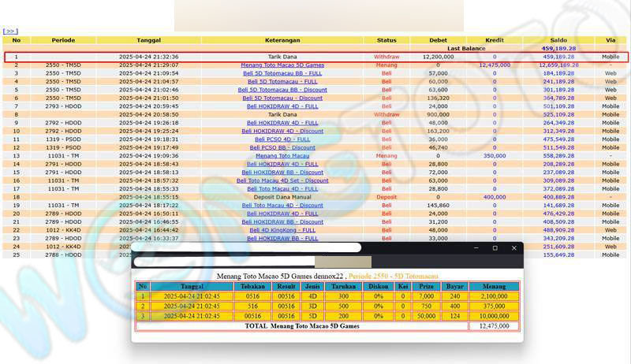Select the Beli PCSO BB - Discount link
Image resolution: width=631 pixels, height=364 pixels.
point(282,147)
